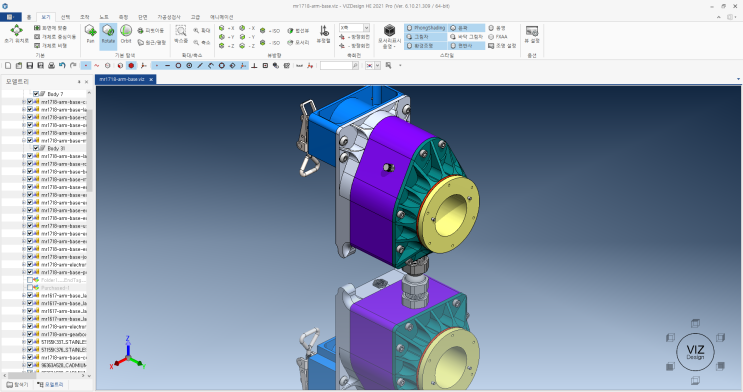Open the 단면 ribbon tab
The image size is (743, 392).
coord(143,17)
